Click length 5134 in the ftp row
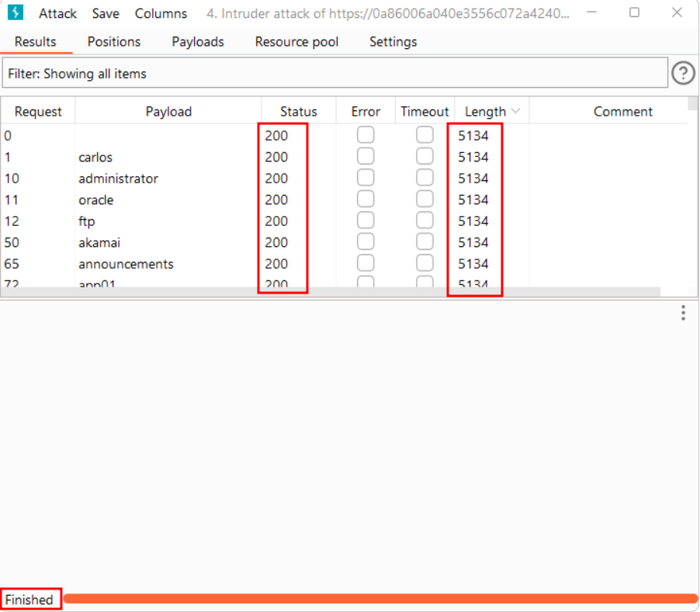The image size is (700, 612). coord(473,221)
